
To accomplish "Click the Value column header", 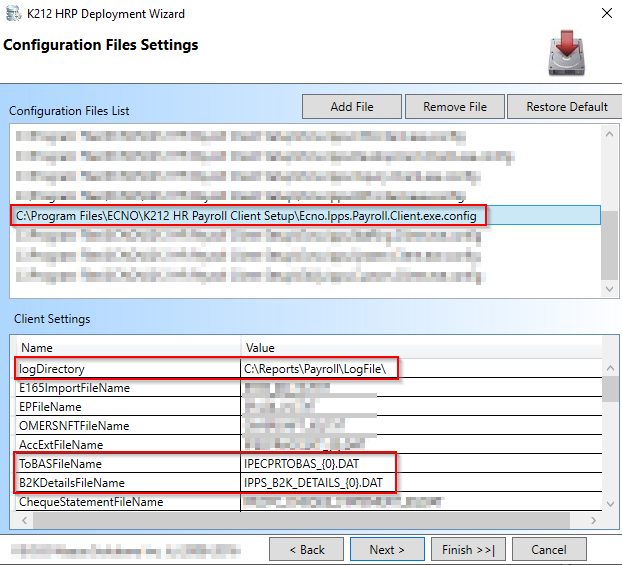I will pyautogui.click(x=421, y=348).
